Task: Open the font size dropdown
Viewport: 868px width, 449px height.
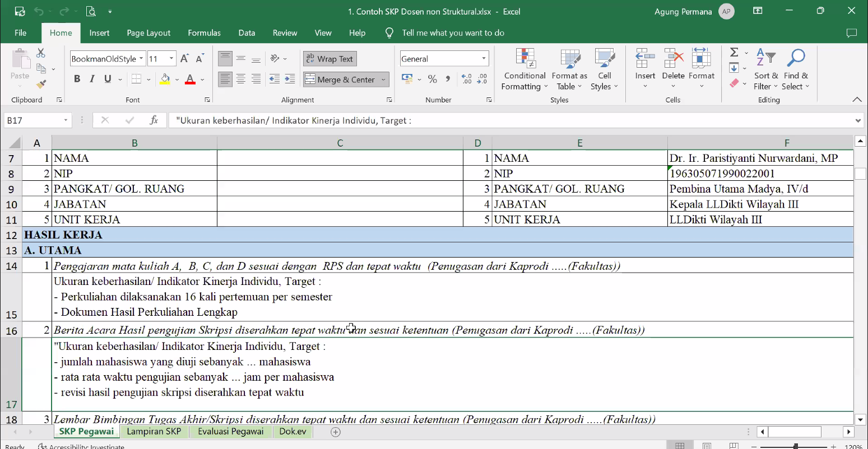Action: click(172, 58)
